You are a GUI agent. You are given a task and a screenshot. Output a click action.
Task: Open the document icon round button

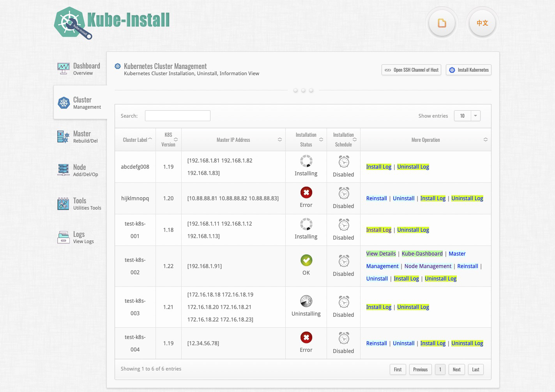pyautogui.click(x=442, y=23)
